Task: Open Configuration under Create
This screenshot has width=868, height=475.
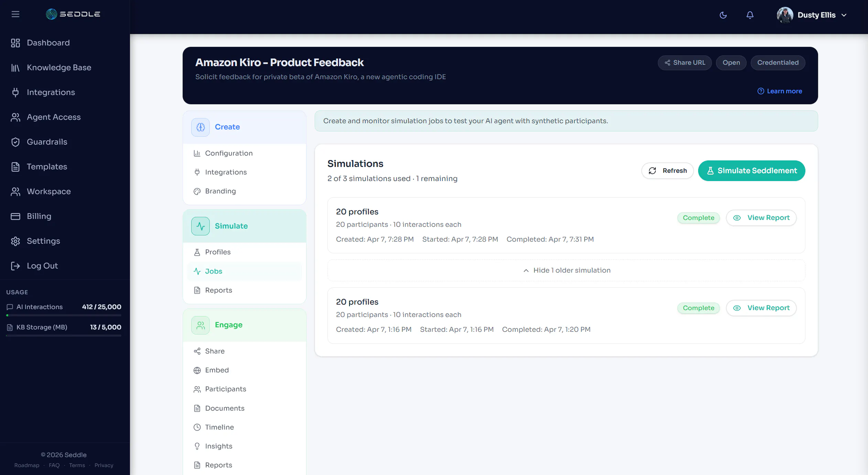Action: point(245,153)
